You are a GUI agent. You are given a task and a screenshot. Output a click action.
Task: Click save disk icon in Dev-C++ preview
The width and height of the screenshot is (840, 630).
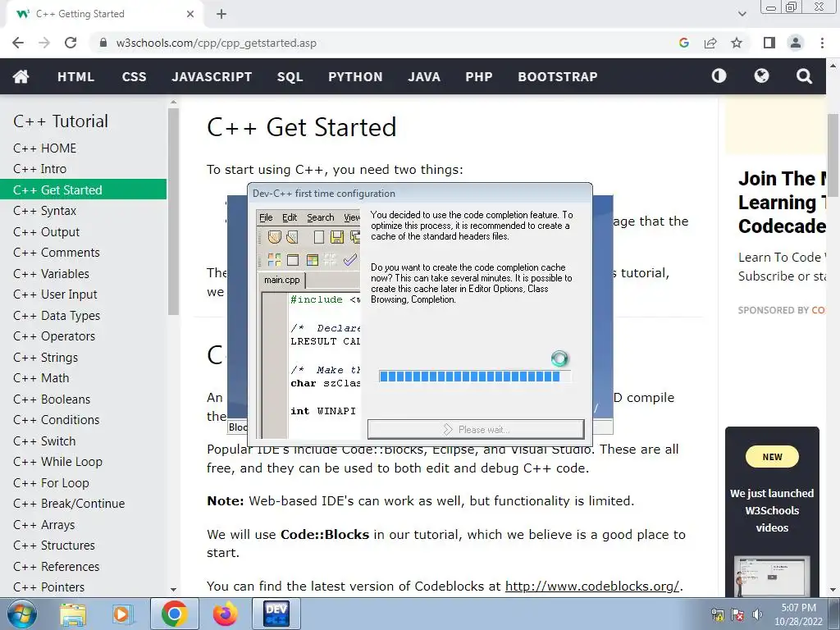pyautogui.click(x=337, y=237)
